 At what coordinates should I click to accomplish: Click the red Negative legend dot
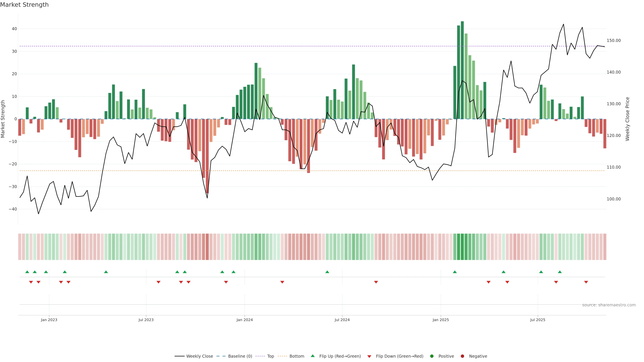462,356
